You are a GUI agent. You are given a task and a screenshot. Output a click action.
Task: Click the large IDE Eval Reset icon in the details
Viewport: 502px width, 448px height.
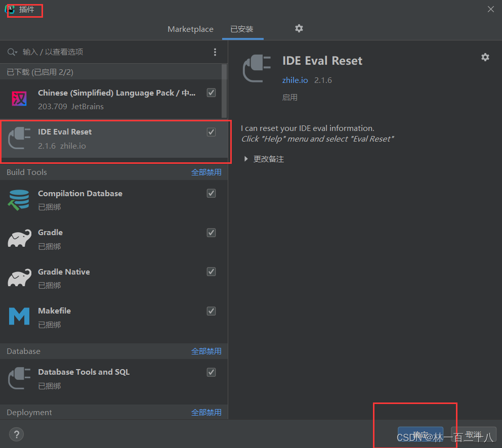tap(257, 68)
